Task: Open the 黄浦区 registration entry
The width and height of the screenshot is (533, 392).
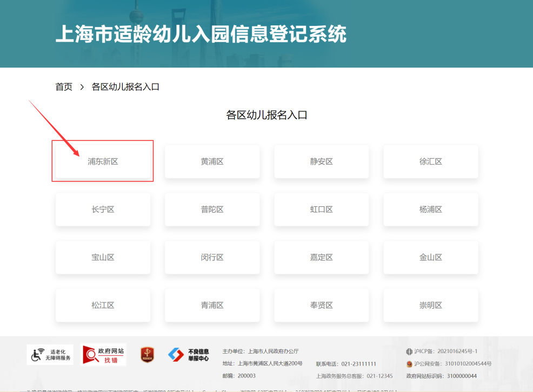Action: tap(212, 161)
